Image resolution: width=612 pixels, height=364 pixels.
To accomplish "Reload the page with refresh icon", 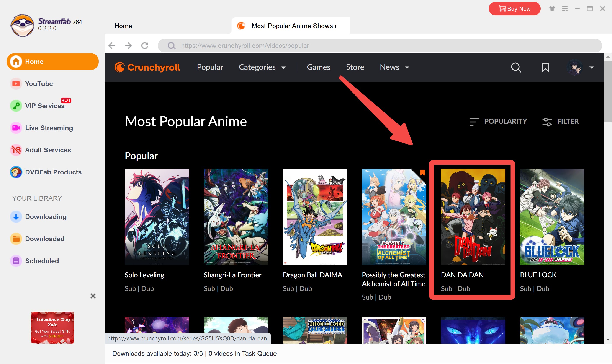I will [x=145, y=46].
